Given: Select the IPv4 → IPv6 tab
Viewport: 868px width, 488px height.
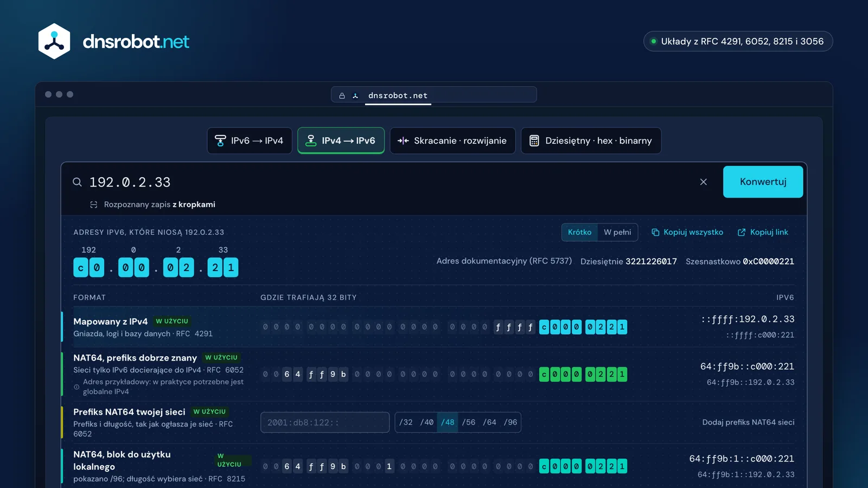Looking at the screenshot, I should pyautogui.click(x=341, y=140).
